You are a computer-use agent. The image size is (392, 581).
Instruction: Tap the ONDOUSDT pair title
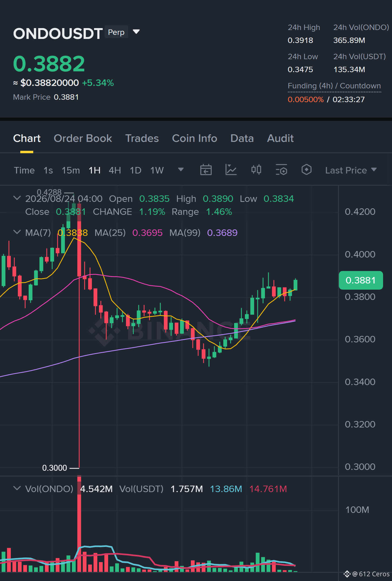pyautogui.click(x=58, y=34)
